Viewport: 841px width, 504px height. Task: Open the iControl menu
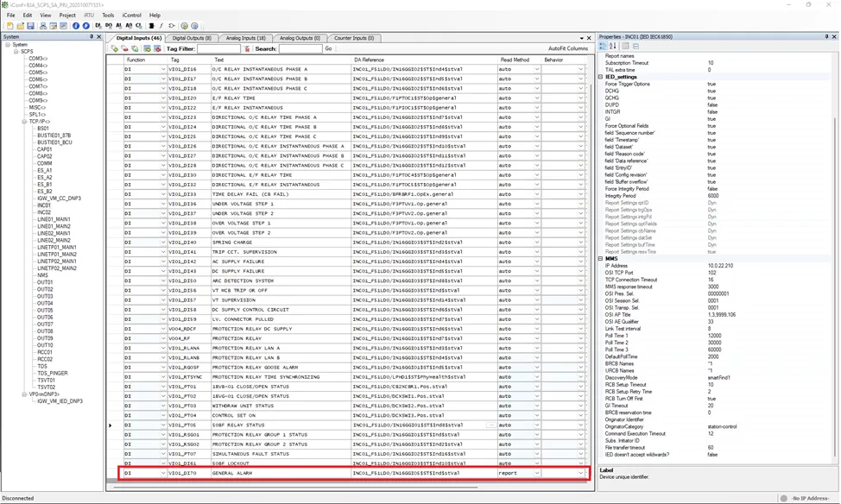tap(132, 15)
